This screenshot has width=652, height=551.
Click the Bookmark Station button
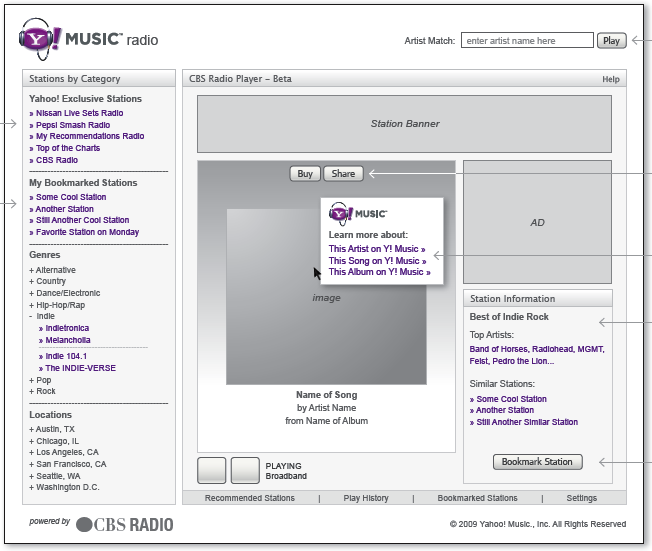[537, 462]
